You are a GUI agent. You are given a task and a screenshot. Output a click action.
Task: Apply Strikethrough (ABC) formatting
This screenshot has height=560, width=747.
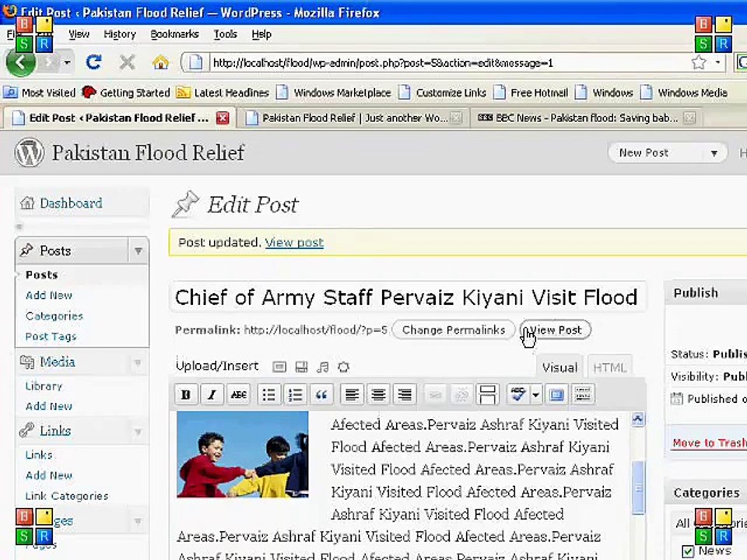click(x=239, y=395)
